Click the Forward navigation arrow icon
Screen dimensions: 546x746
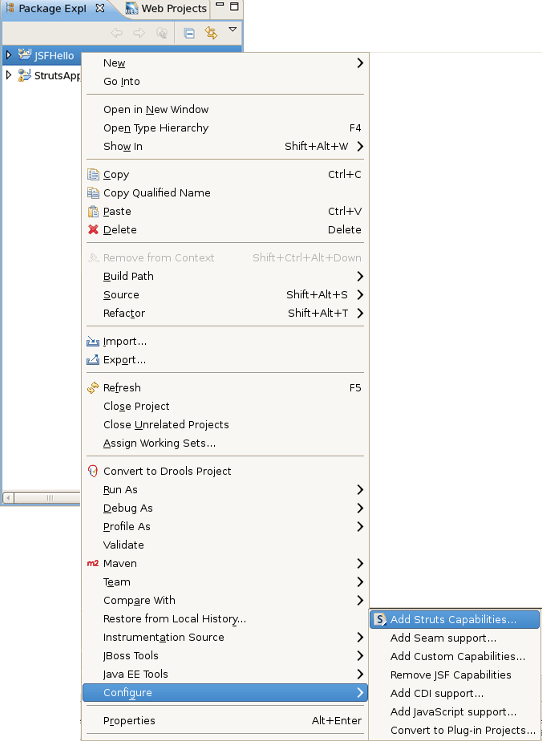[139, 33]
